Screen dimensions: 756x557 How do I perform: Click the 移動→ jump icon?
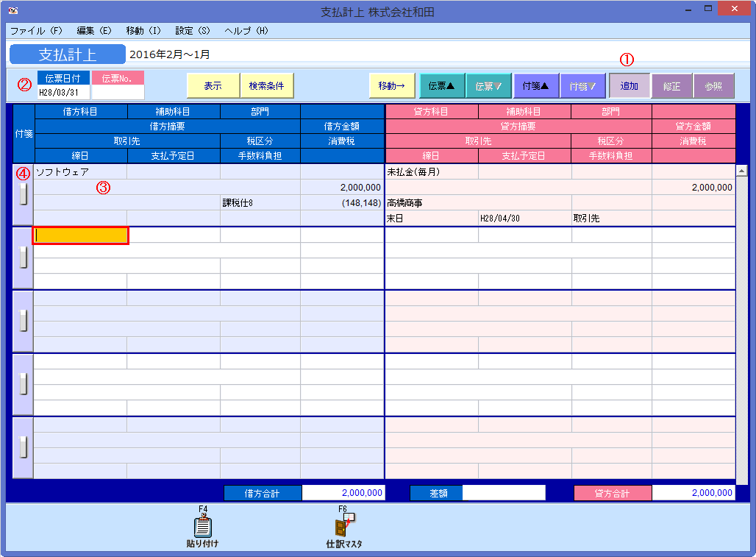coord(393,85)
